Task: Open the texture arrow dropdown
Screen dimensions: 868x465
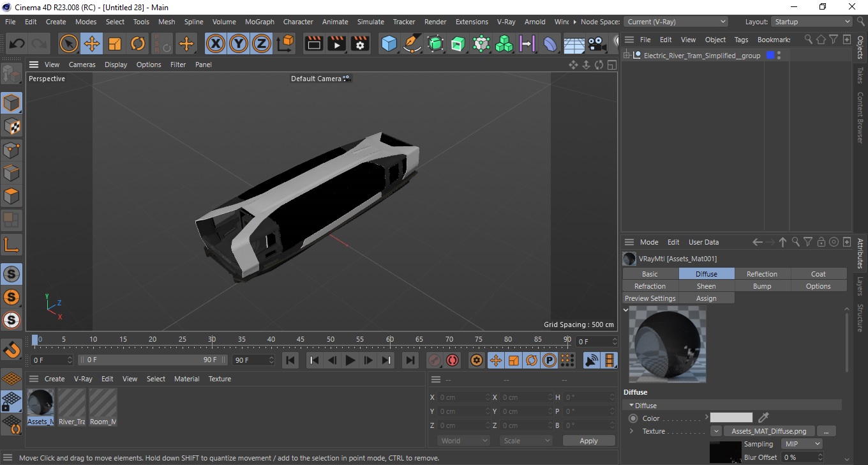Action: (716, 431)
